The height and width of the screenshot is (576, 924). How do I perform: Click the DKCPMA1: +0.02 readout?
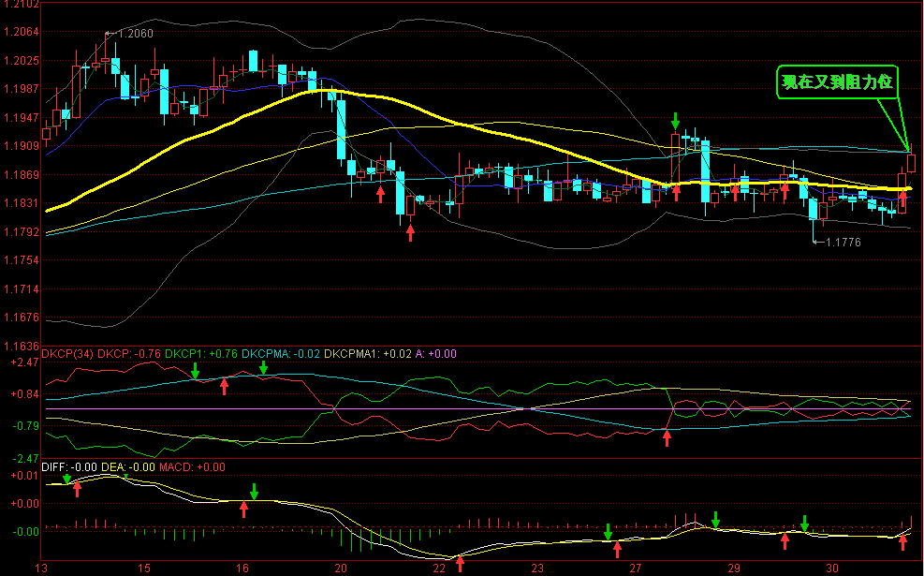[x=368, y=354]
